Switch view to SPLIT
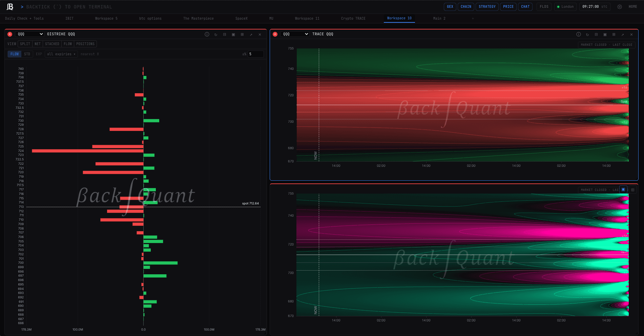Screen dimensions: 644x336 click(25, 44)
